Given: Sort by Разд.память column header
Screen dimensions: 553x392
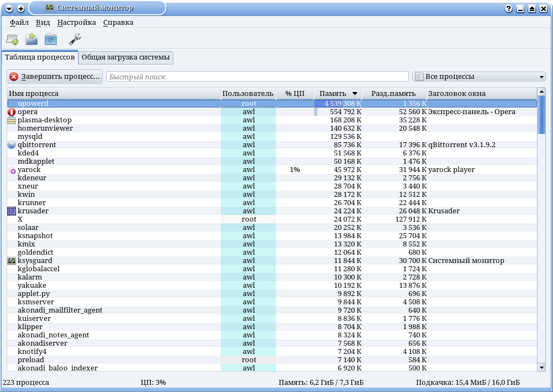Looking at the screenshot, I should click(x=394, y=93).
